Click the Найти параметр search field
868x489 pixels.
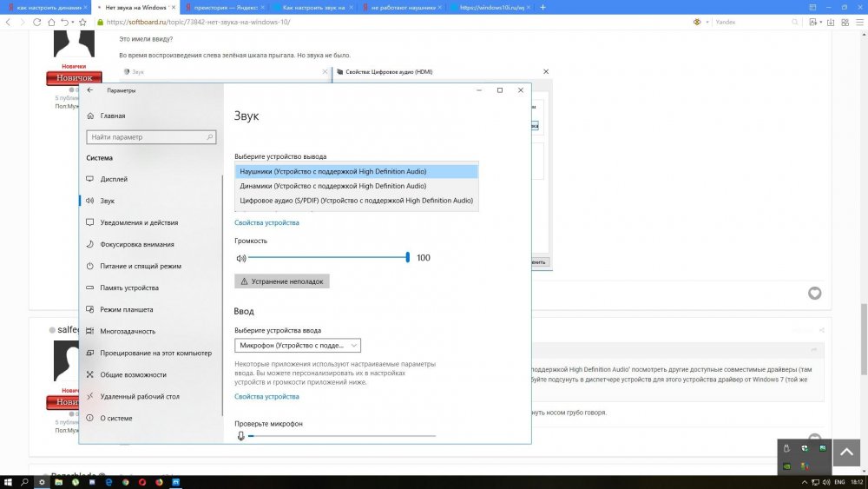click(x=151, y=137)
